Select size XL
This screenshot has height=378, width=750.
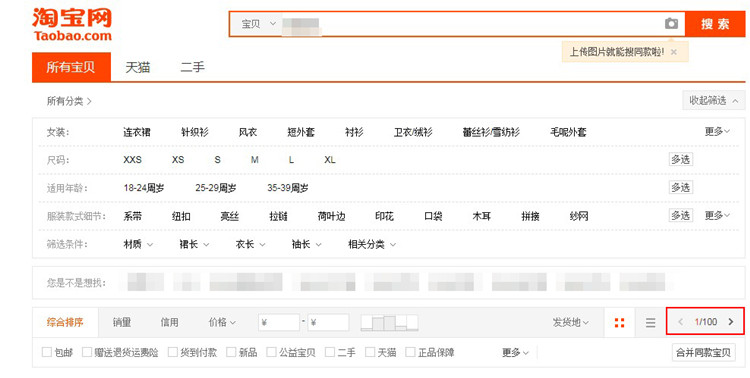click(330, 160)
